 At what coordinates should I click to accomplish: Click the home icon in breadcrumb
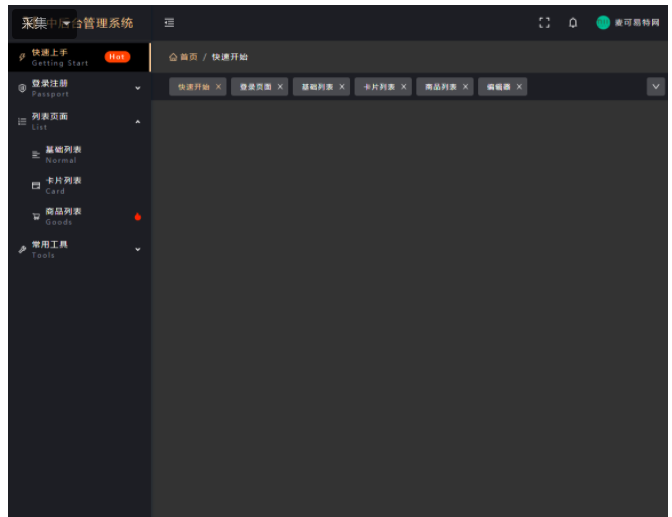pyautogui.click(x=173, y=57)
